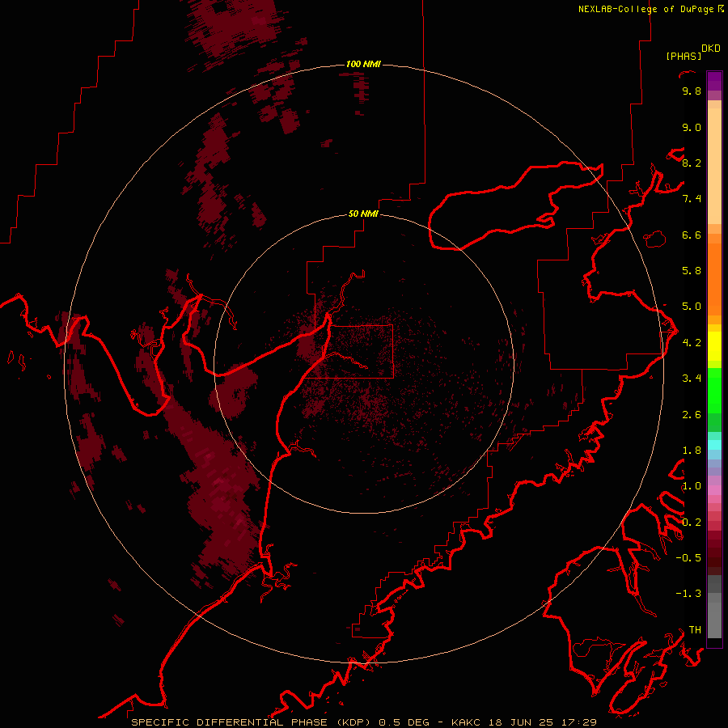Pick the dark orange color bar segment

click(714, 280)
